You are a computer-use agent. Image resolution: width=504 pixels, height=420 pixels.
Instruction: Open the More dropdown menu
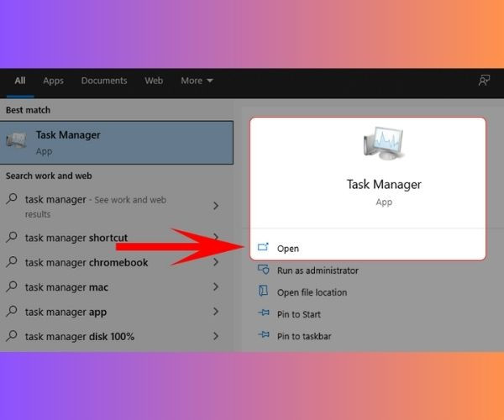click(197, 81)
